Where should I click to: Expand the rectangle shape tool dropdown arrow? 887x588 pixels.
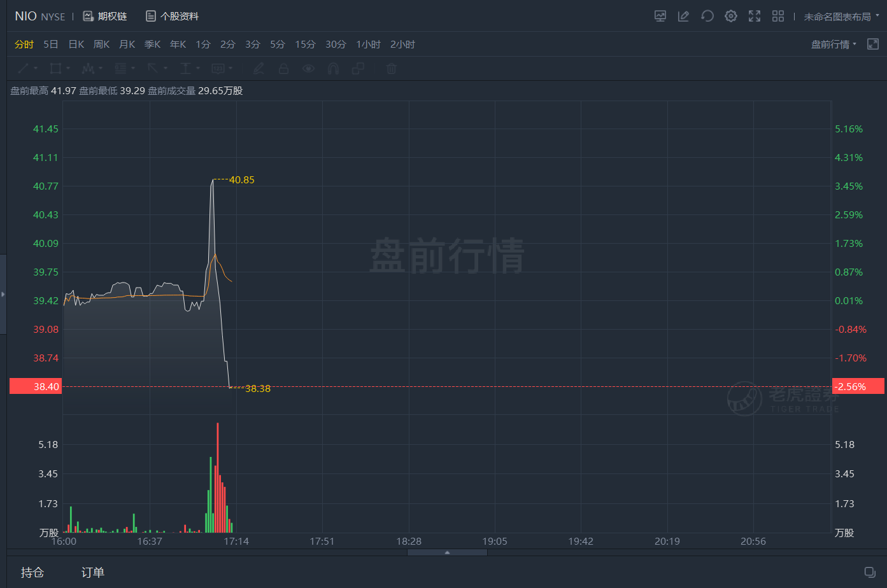68,68
